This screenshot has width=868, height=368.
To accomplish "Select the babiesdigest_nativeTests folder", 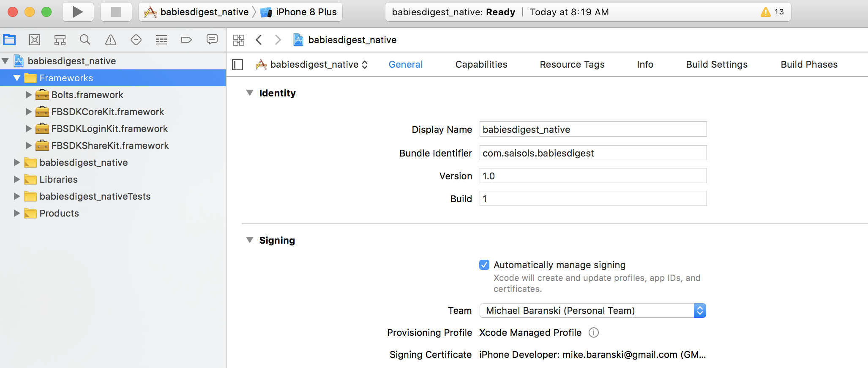I will click(113, 196).
